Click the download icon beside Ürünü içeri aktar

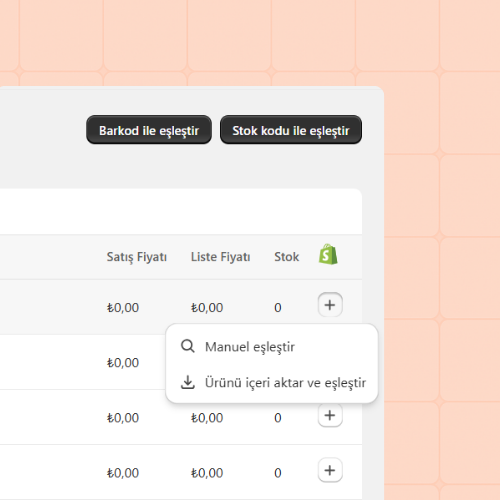tap(188, 382)
